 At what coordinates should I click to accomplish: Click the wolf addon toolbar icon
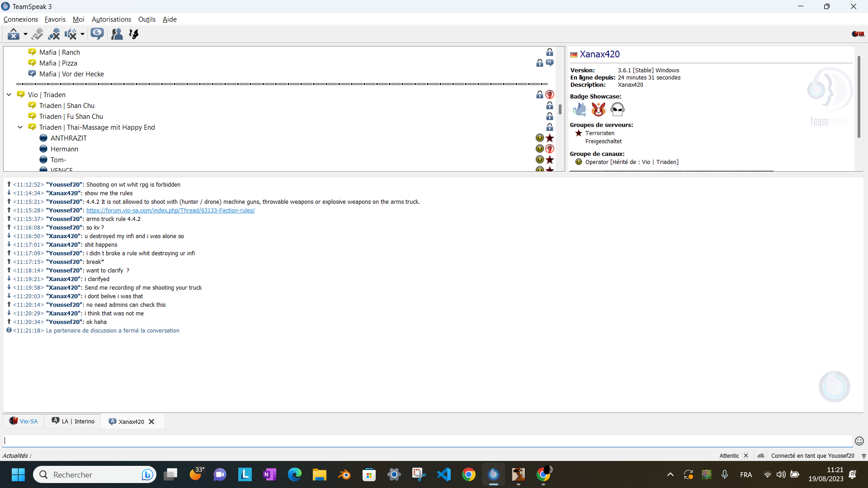click(134, 34)
